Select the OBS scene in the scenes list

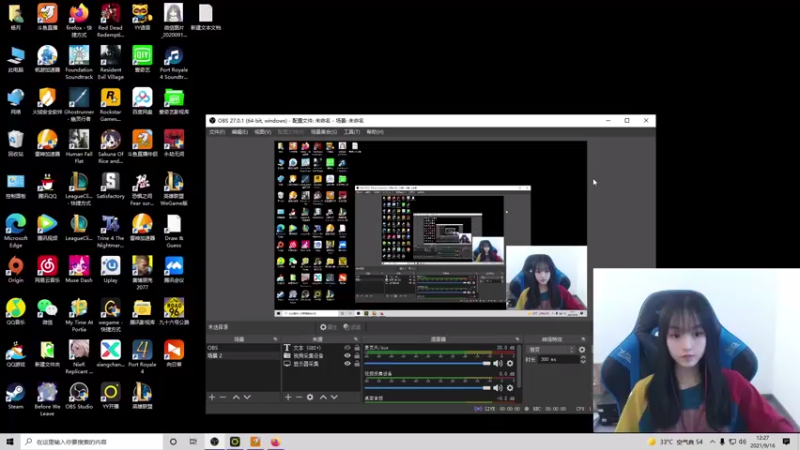(x=243, y=348)
